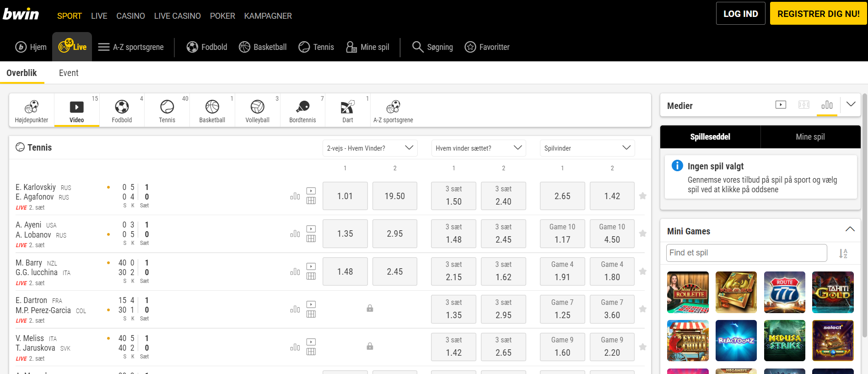868x374 pixels.
Task: Favorite the Karlovskiy vs Agafonov match
Action: tap(643, 196)
